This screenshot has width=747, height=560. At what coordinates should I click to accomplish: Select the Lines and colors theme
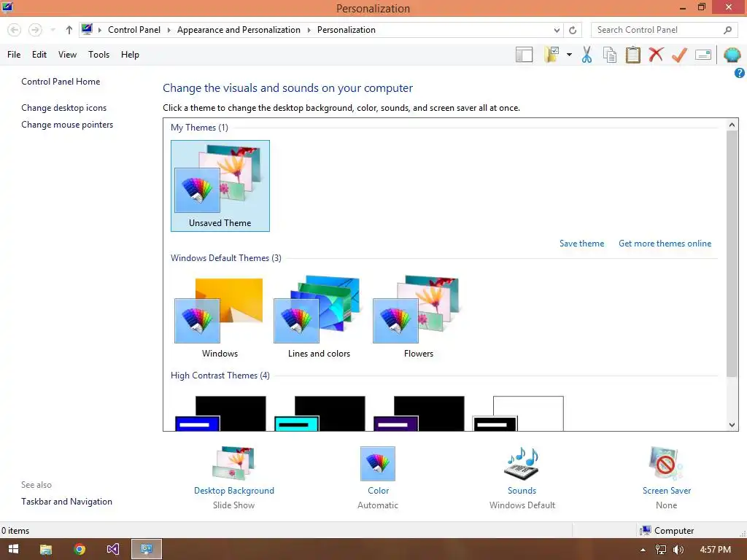[x=319, y=316]
